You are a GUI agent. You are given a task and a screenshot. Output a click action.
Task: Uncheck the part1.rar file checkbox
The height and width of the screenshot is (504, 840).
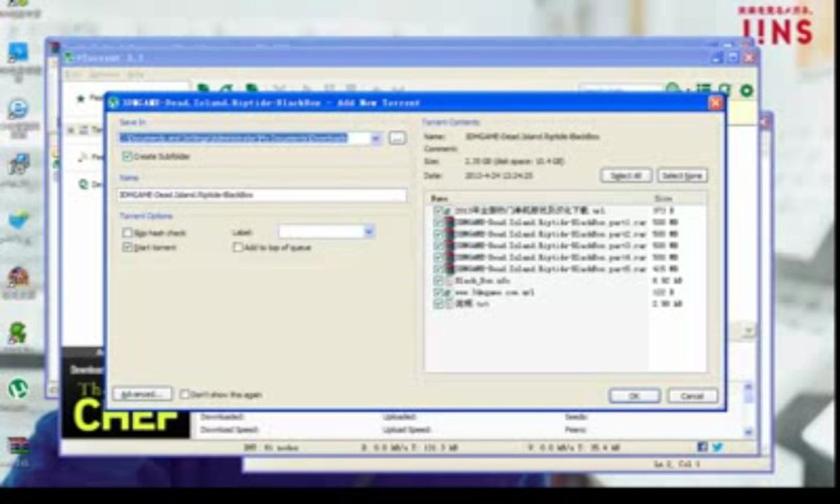tap(438, 222)
